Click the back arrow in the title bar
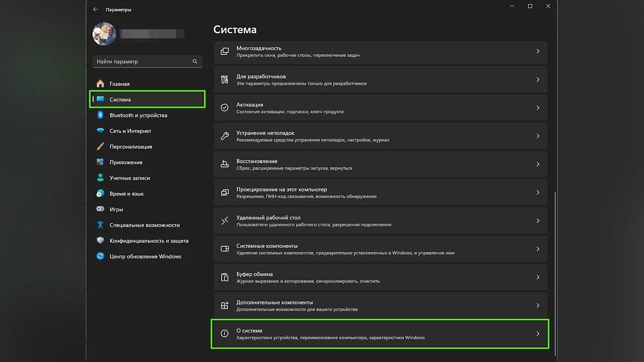The height and width of the screenshot is (362, 644). coord(96,10)
